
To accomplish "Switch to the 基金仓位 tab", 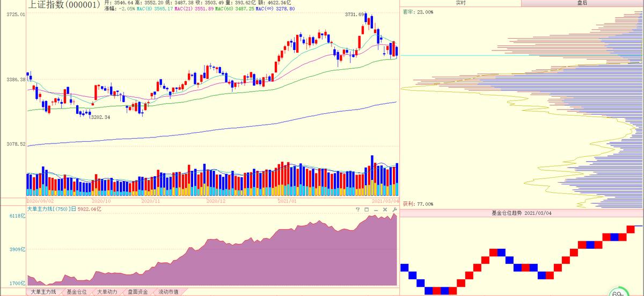I will [76, 292].
